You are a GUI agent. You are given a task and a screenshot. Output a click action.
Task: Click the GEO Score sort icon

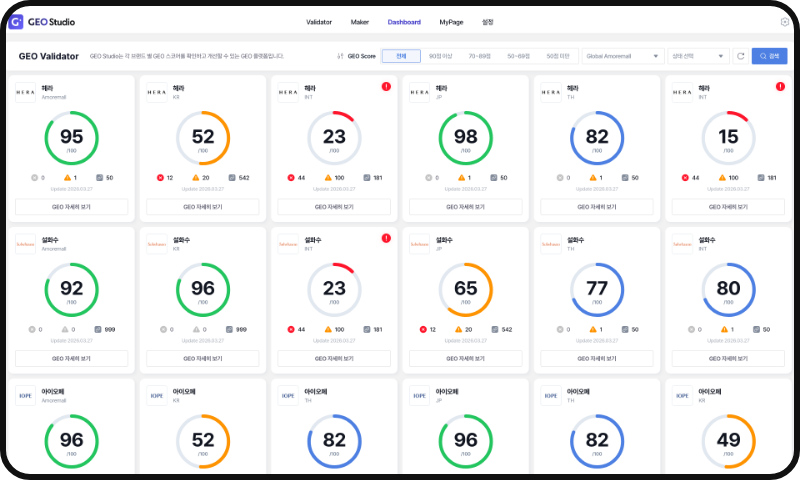click(x=340, y=56)
